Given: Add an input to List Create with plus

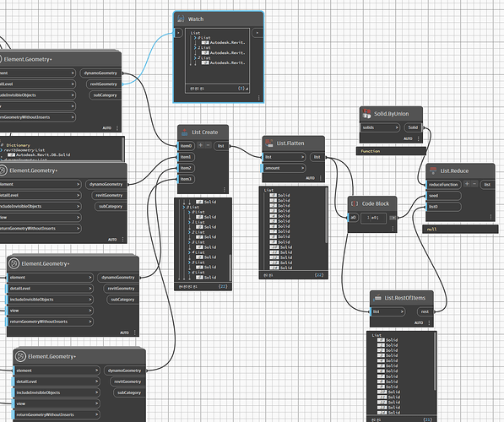Looking at the screenshot, I should 201,145.
